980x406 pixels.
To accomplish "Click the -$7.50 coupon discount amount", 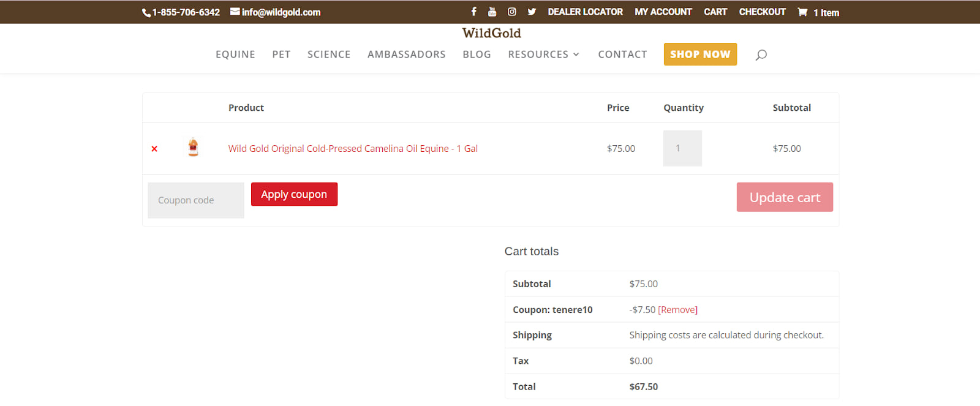I will coord(642,310).
